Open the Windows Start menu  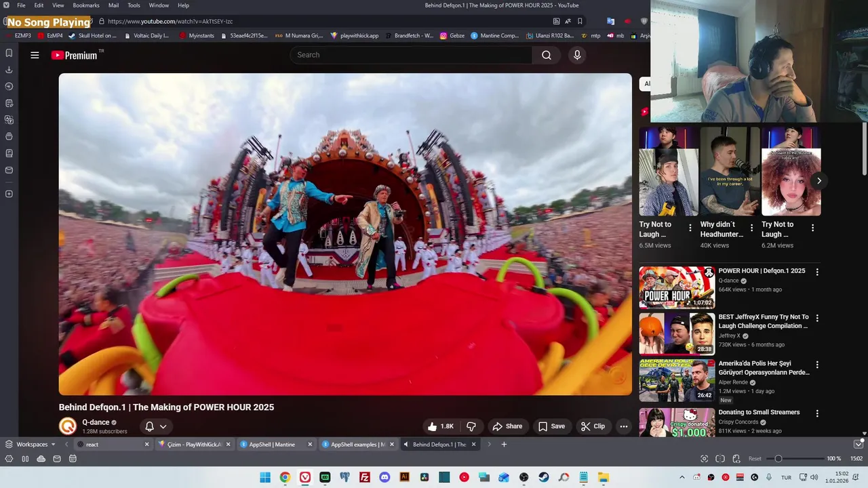tap(265, 477)
